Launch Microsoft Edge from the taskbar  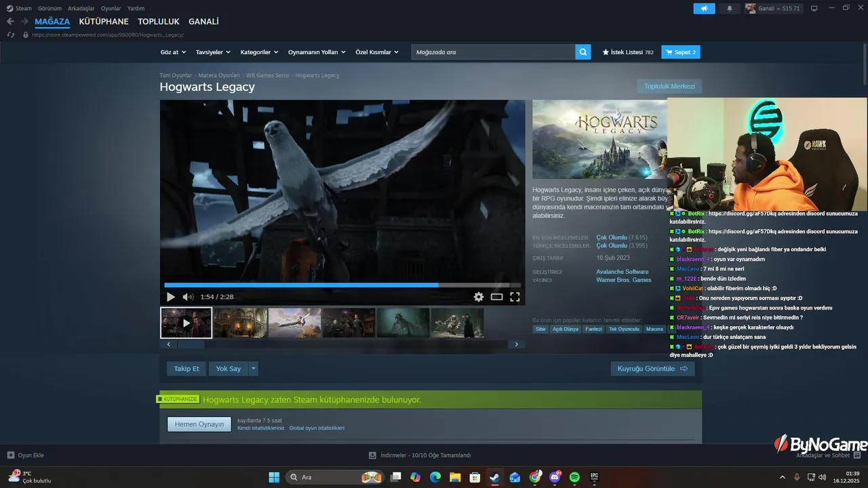(435, 477)
